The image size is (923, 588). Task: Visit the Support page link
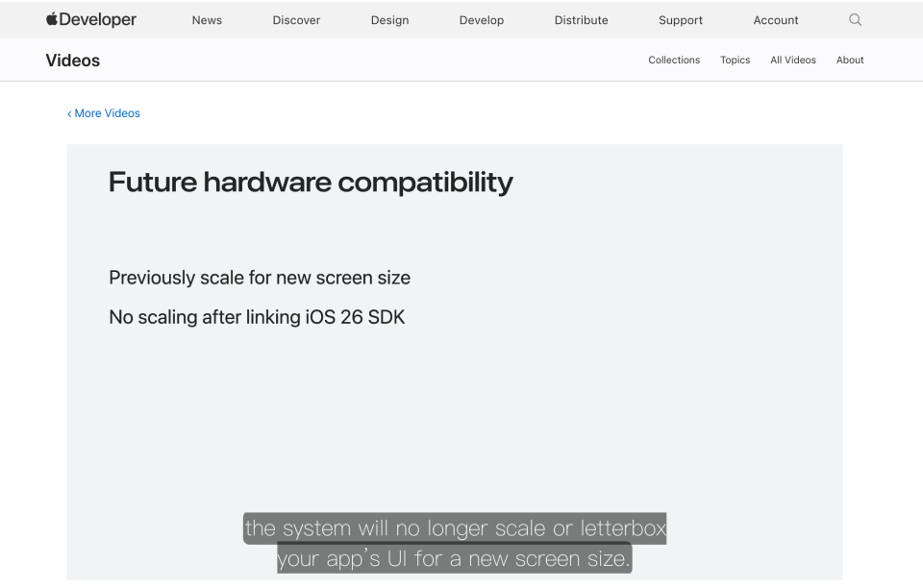[x=681, y=20]
